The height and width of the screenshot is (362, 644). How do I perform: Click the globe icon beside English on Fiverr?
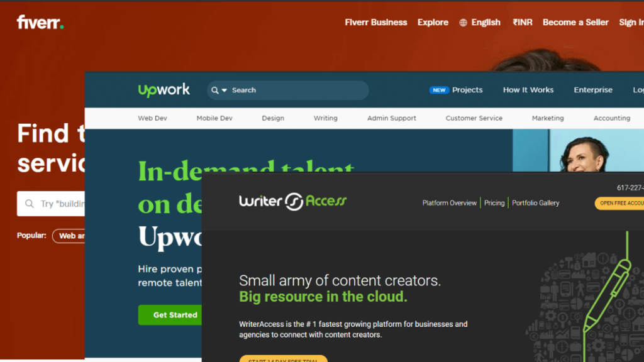(464, 23)
